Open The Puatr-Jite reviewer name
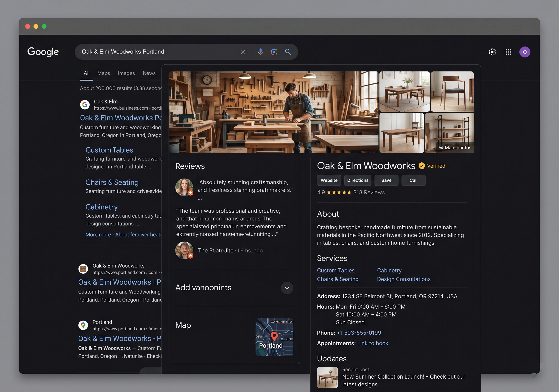The width and height of the screenshot is (559, 392). pos(216,250)
